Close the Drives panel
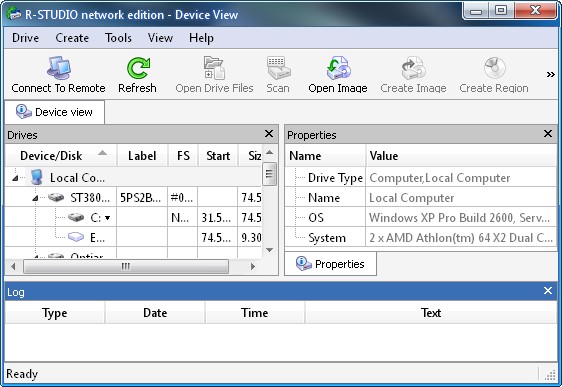The image size is (562, 387). click(269, 134)
